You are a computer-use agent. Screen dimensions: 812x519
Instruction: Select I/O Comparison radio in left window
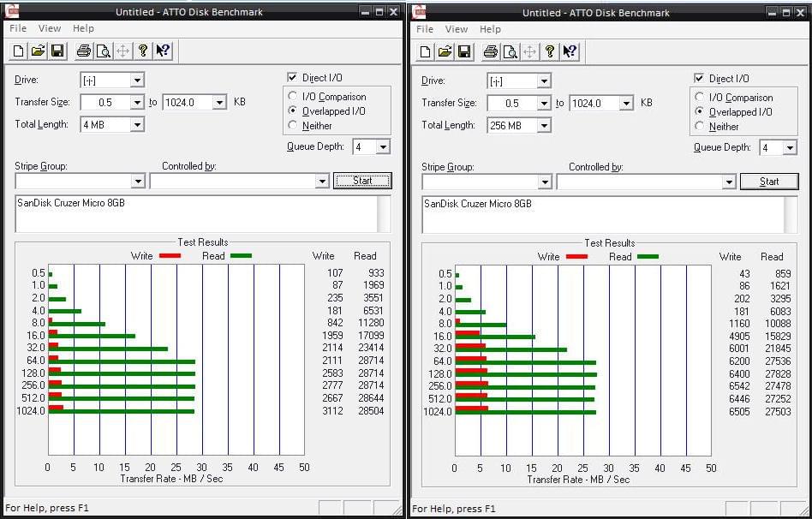pyautogui.click(x=294, y=97)
